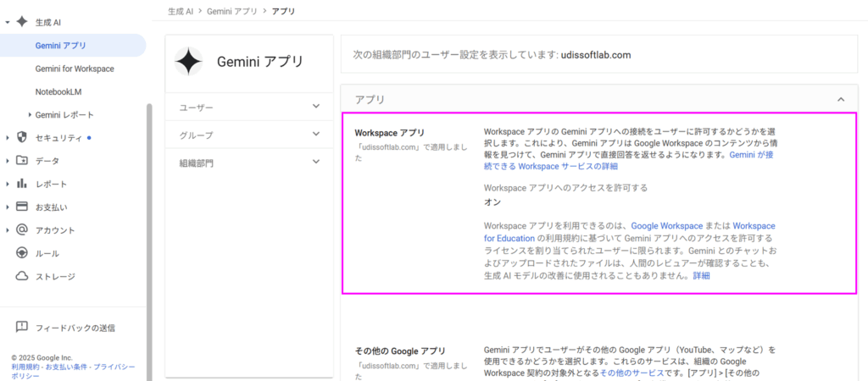
Task: Click the お支払い credit card icon
Action: pos(21,207)
